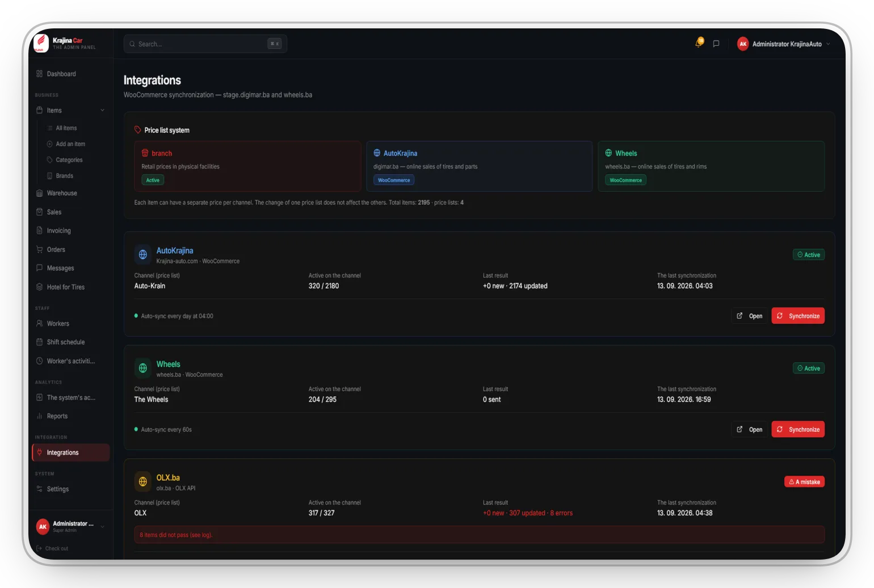Viewport: 874px width, 588px height.
Task: Click the Hotel for Tires layers icon
Action: [x=39, y=287]
